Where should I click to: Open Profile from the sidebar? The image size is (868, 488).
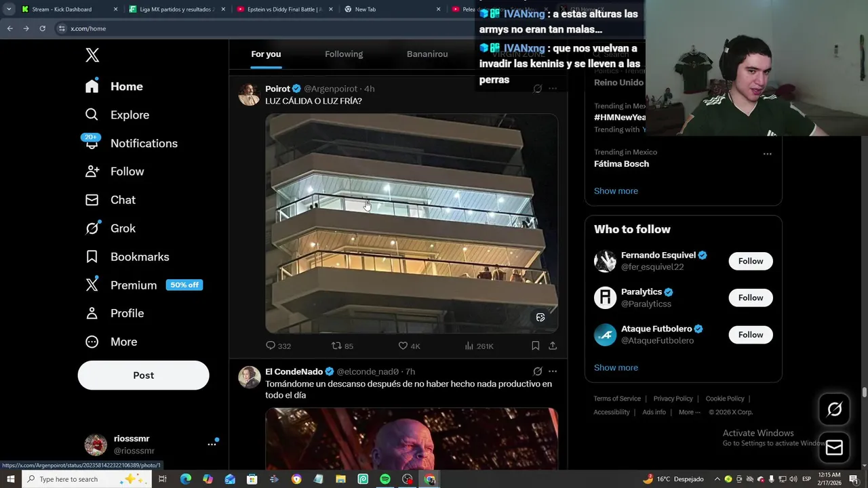pyautogui.click(x=115, y=313)
